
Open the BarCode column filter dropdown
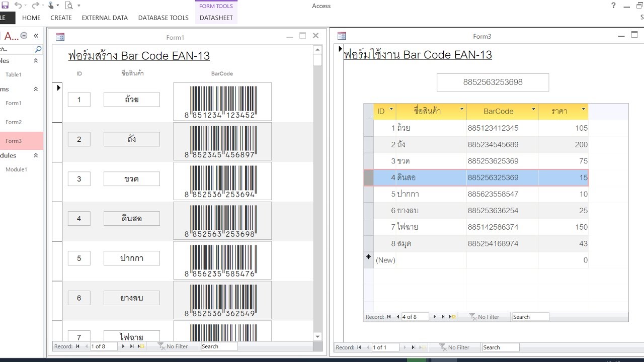click(533, 110)
